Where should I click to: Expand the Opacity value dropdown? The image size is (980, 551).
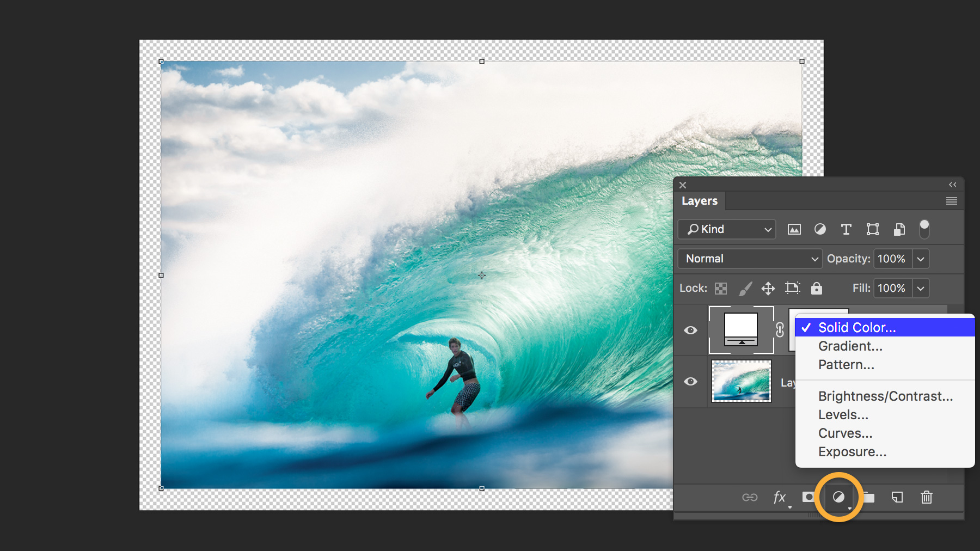click(921, 259)
